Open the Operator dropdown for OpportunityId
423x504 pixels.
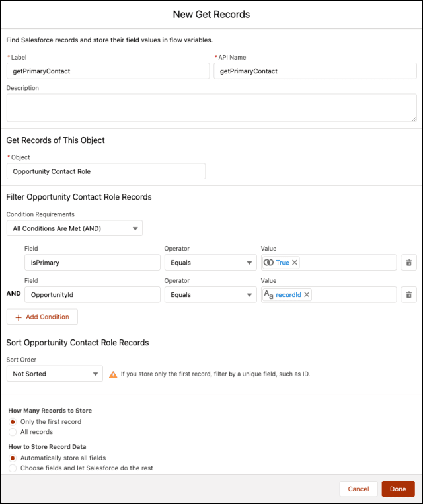(211, 294)
